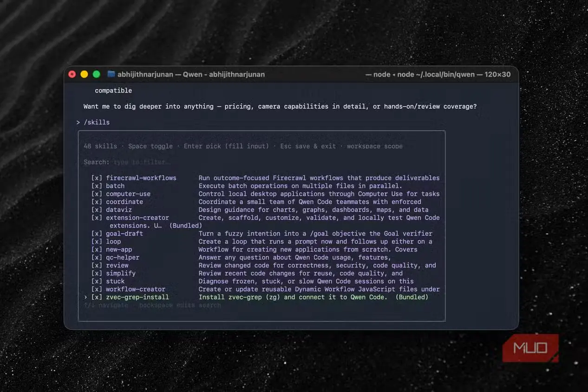Click the 'compatible' output line

[x=113, y=91]
